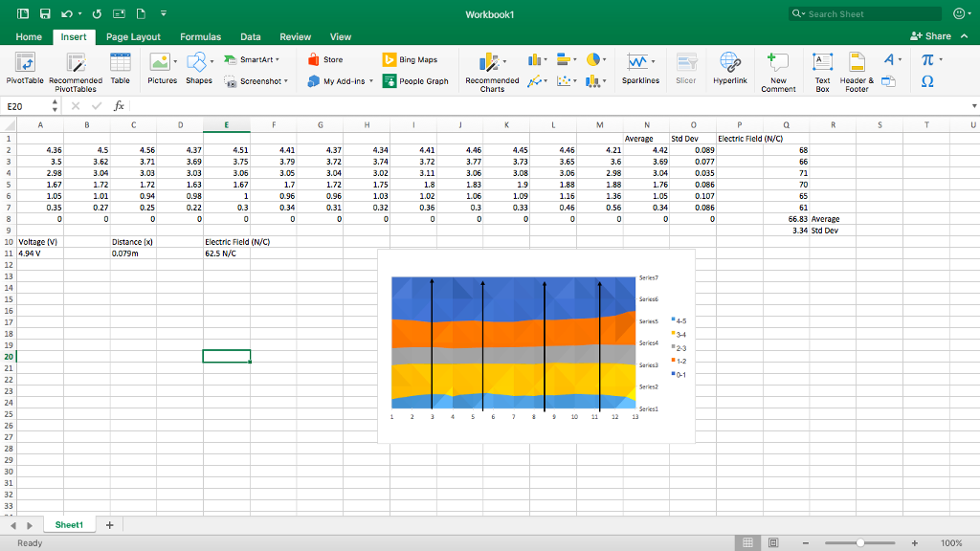This screenshot has height=551, width=980.
Task: Open the People Graph add-in
Action: (415, 81)
